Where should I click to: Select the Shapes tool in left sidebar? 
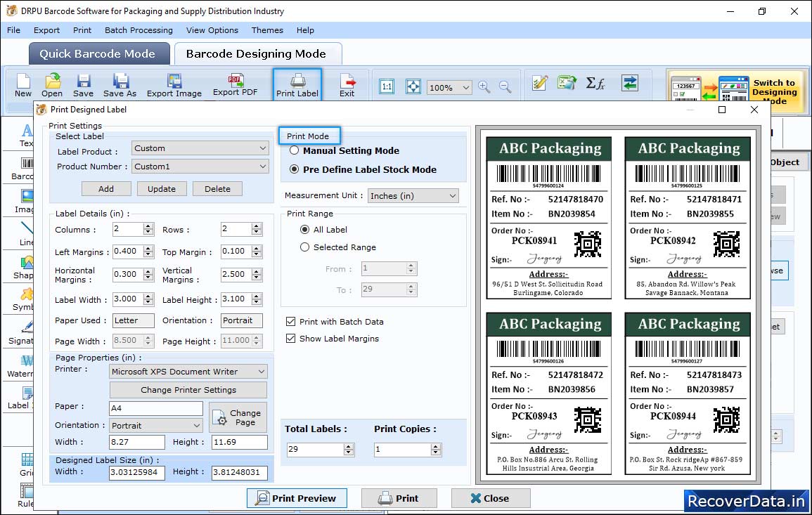(24, 268)
